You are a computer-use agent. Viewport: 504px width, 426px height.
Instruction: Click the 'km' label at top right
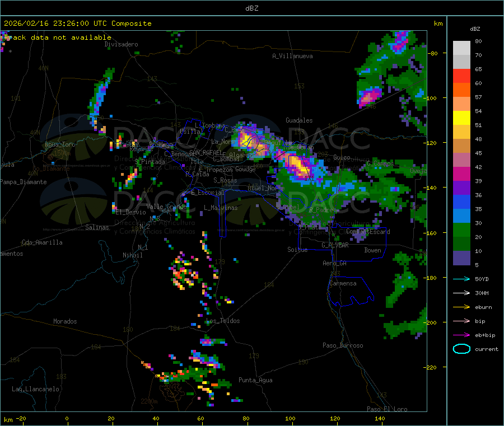point(438,24)
